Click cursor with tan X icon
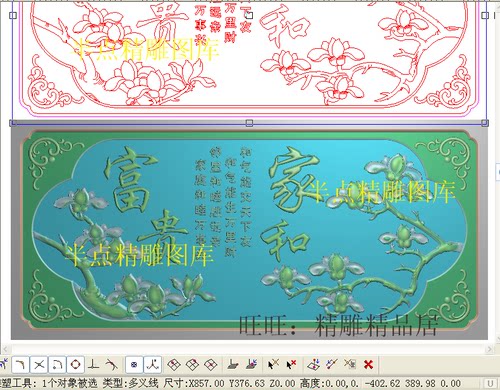This screenshot has width=500, height=390. [x=273, y=364]
